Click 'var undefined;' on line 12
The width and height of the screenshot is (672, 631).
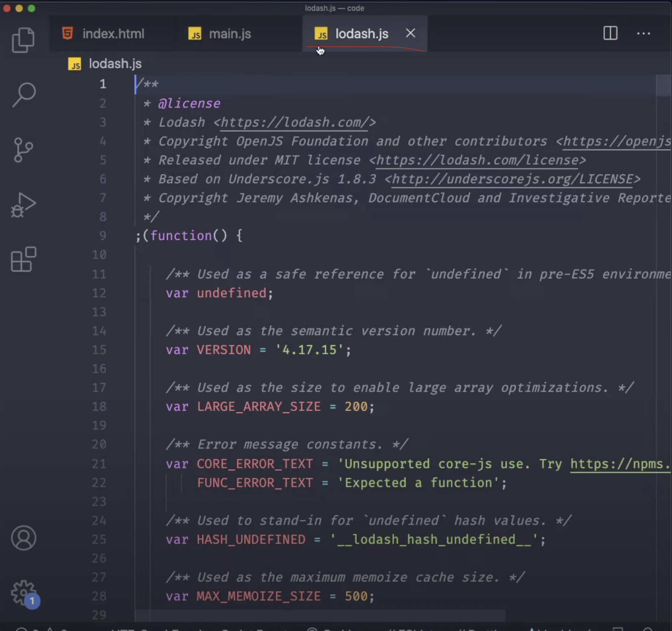219,293
